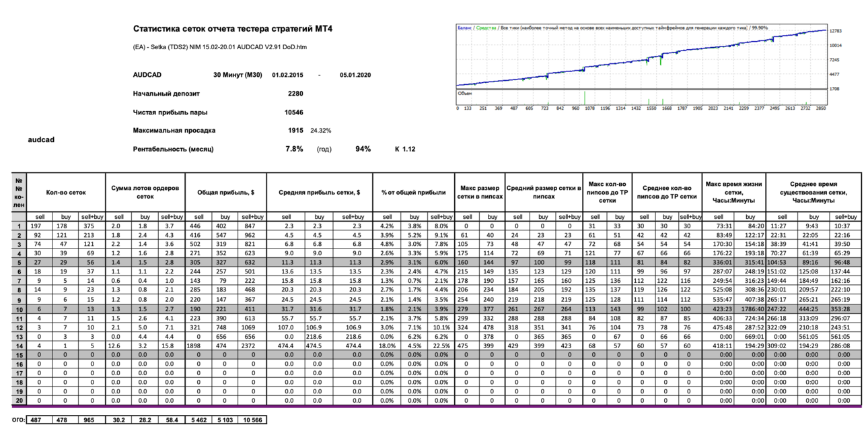Click the label 'Начальный депозит'
Screen dimensions: 868x429
pyautogui.click(x=166, y=94)
